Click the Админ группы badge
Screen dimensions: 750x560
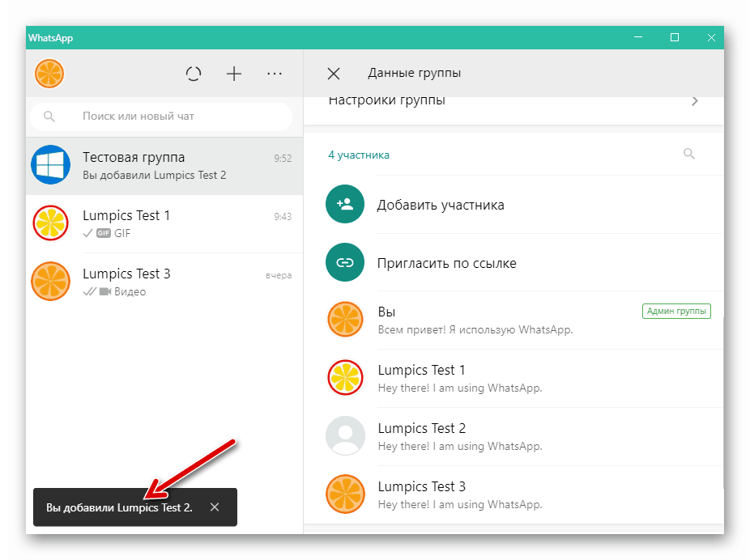676,311
